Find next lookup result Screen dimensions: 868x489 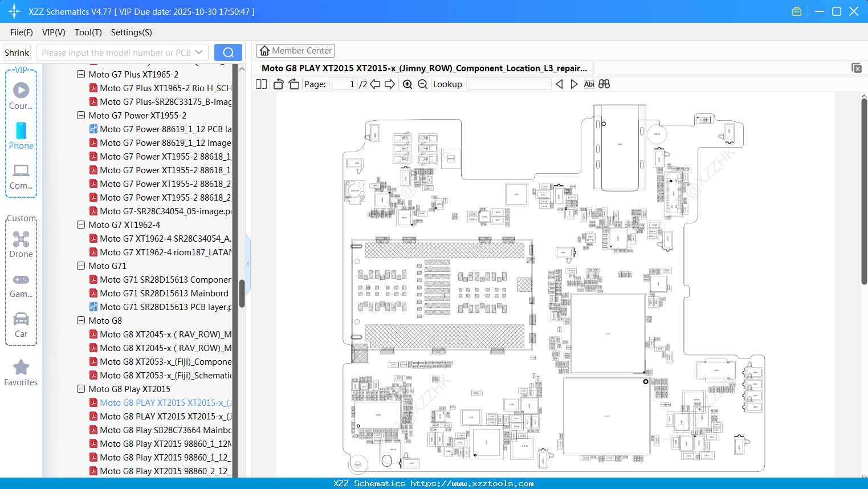574,84
